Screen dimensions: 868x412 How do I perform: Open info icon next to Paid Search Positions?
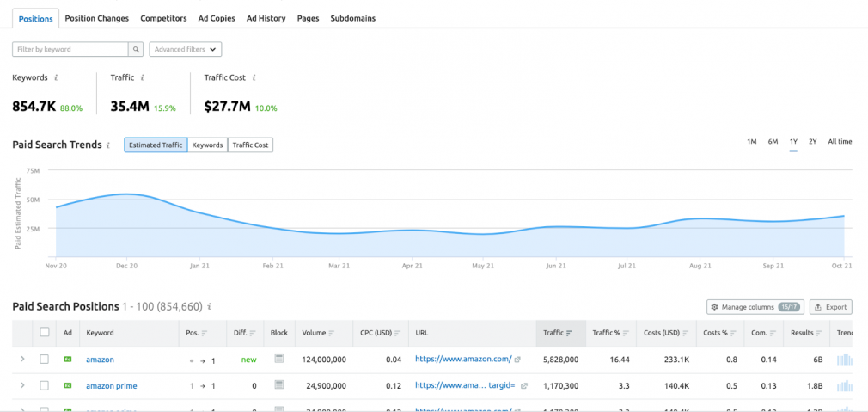tap(209, 307)
